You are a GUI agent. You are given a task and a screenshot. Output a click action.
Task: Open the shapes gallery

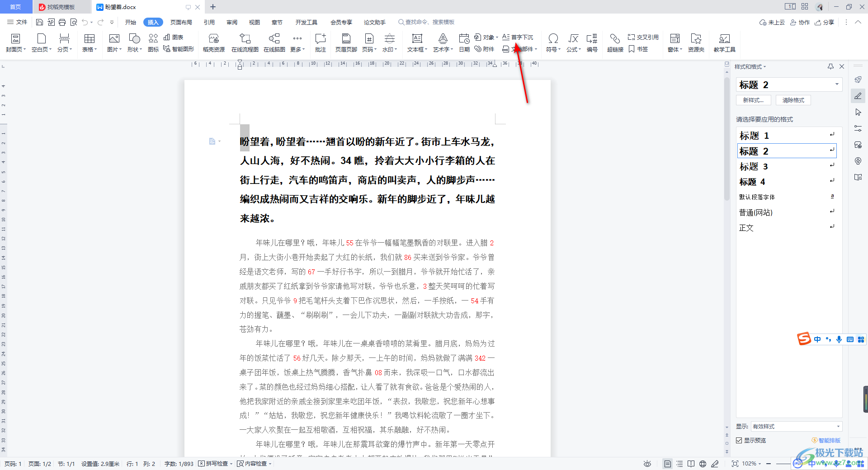click(134, 43)
